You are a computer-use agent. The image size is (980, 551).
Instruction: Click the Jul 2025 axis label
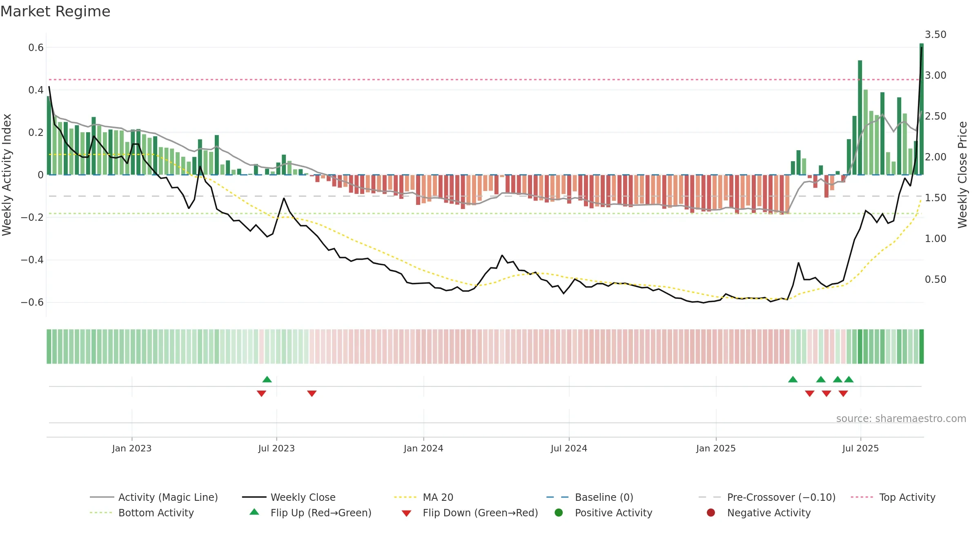[860, 448]
